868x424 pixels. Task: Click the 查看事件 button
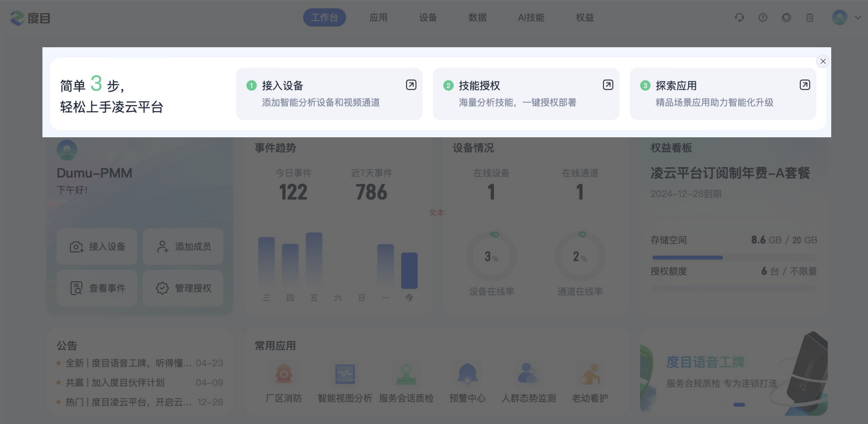pos(97,288)
